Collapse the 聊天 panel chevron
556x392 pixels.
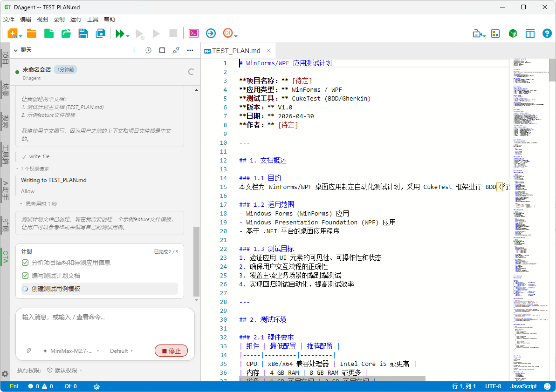(x=15, y=50)
